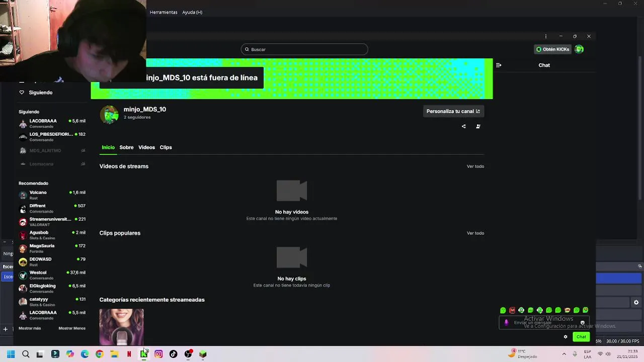The image size is (644, 362).
Task: Switch to the Inicio tab
Action: click(x=108, y=147)
